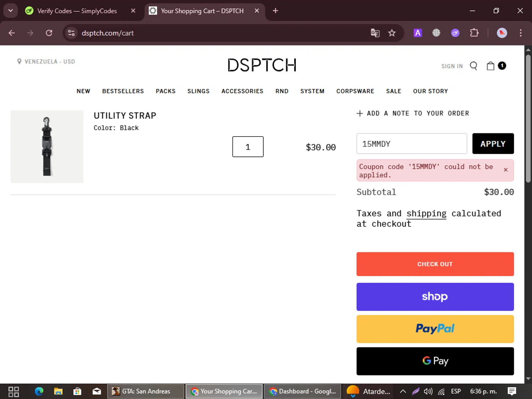Open the Atardecer weather widget
The image size is (532, 399).
pos(369,391)
